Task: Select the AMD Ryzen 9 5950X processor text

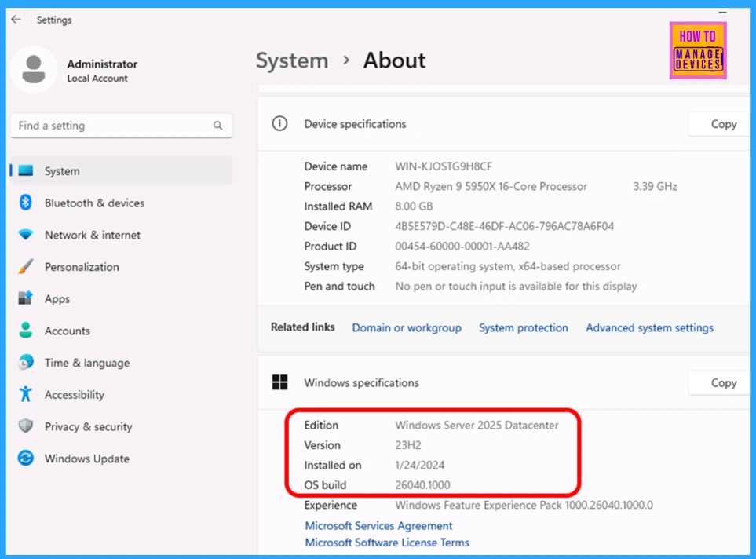Action: pyautogui.click(x=491, y=186)
